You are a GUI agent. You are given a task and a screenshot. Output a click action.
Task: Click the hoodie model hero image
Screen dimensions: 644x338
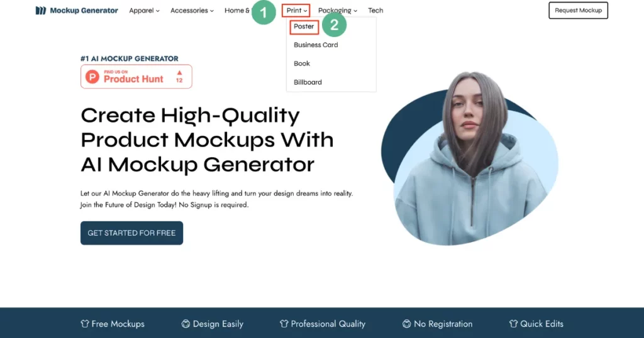pos(469,159)
